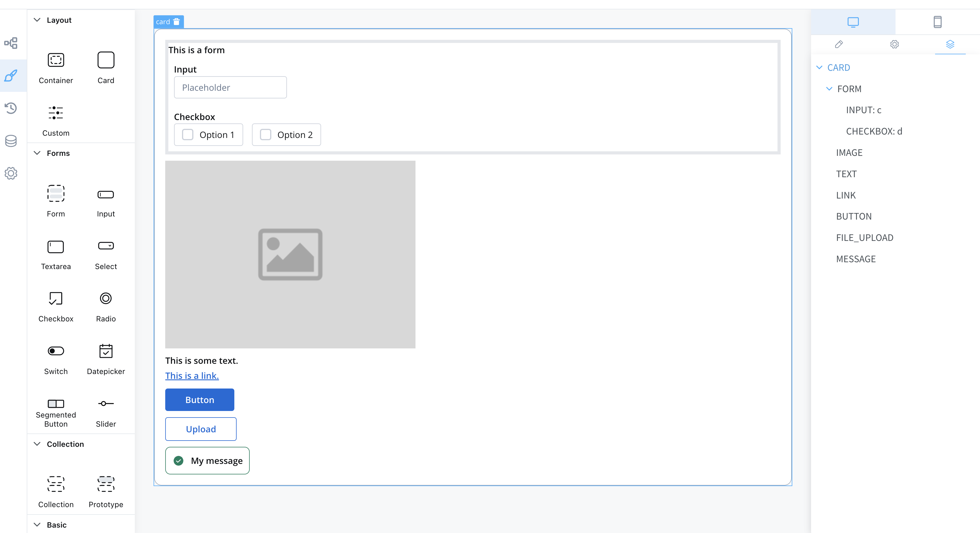The image size is (980, 533).
Task: Select MESSAGE in layer tree
Action: tap(856, 259)
